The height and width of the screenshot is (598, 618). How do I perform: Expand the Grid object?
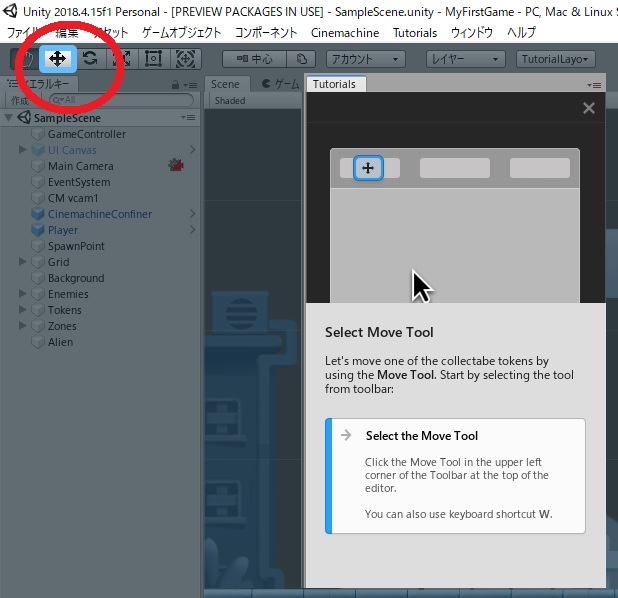pyautogui.click(x=22, y=262)
